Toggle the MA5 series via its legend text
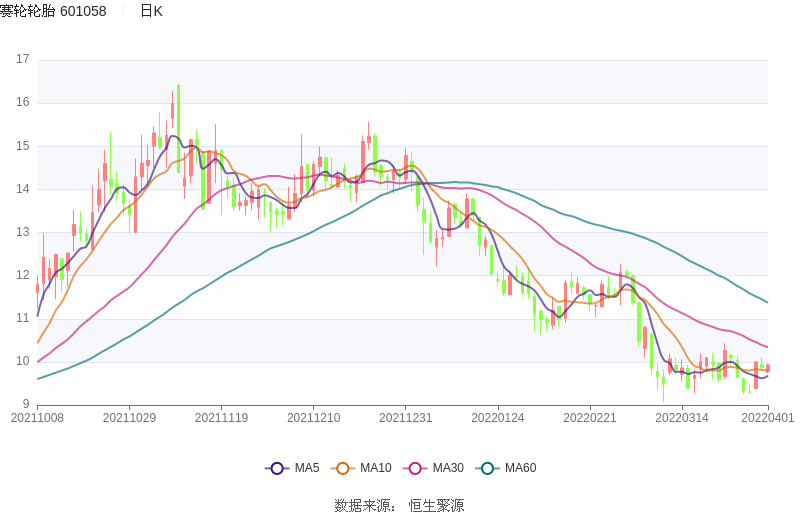 306,468
